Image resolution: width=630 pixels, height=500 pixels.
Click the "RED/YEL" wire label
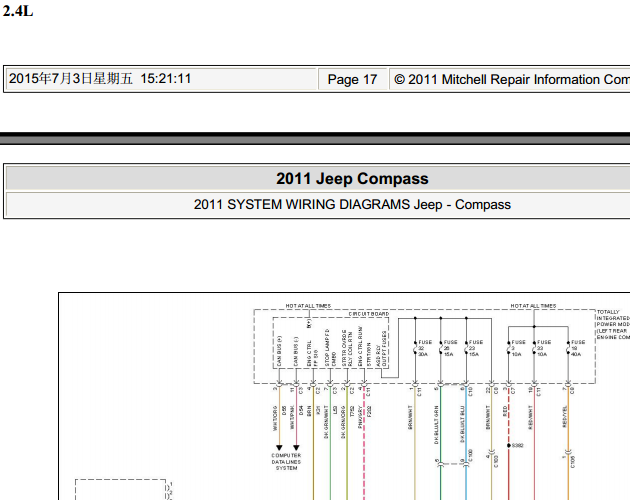point(565,417)
